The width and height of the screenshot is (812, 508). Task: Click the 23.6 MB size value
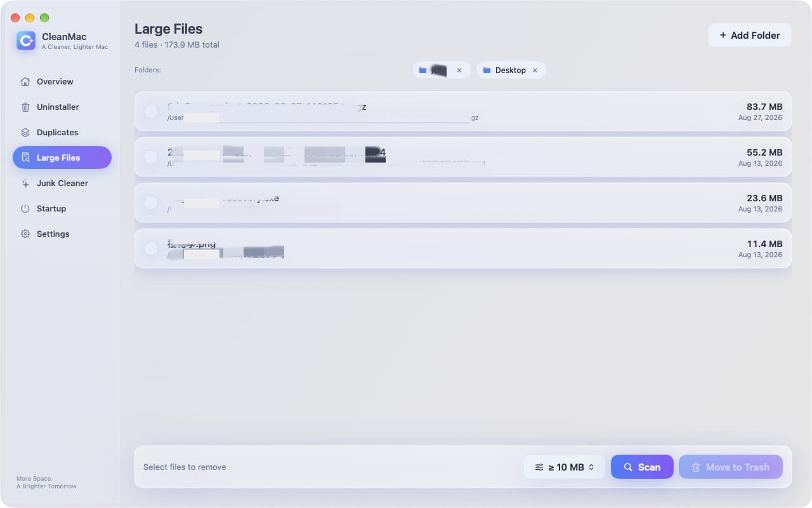[x=764, y=198]
